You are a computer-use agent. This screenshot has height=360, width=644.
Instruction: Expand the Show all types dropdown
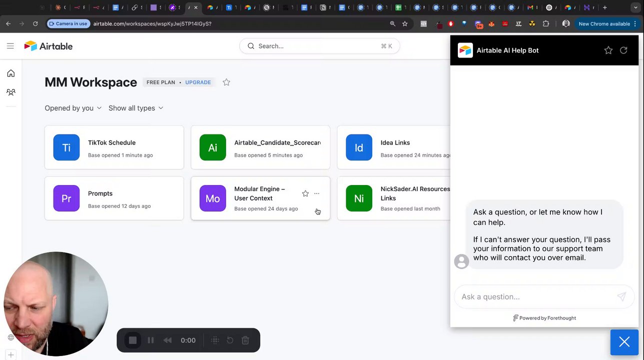[136, 108]
